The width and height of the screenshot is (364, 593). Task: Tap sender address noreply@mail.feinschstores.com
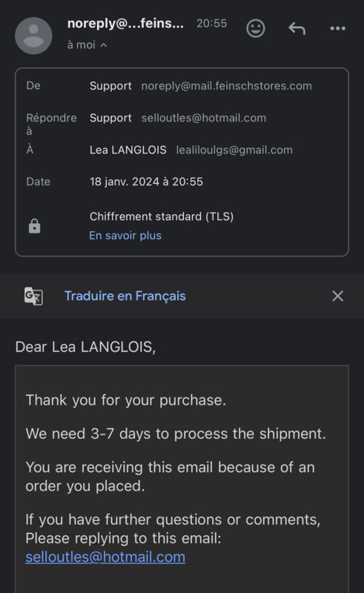(x=226, y=86)
